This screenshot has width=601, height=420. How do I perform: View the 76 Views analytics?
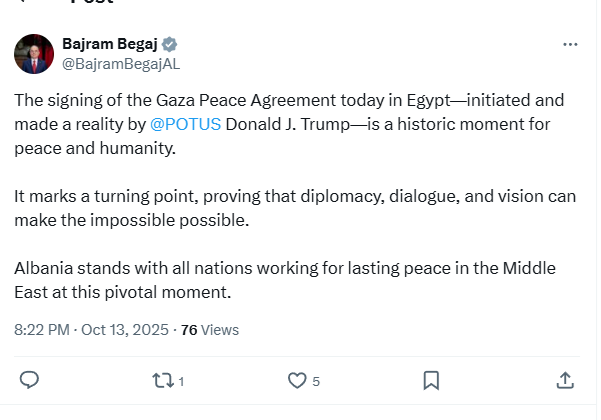[x=210, y=329]
